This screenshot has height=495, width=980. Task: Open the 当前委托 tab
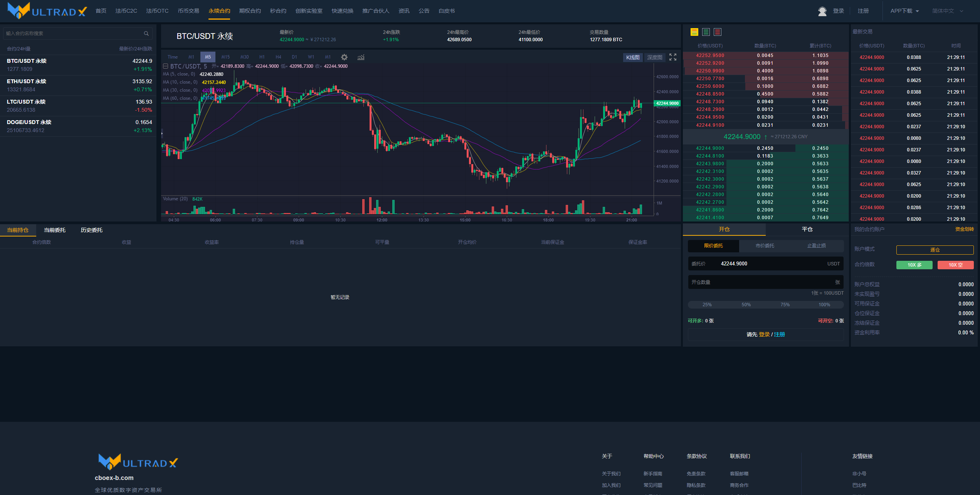[54, 230]
